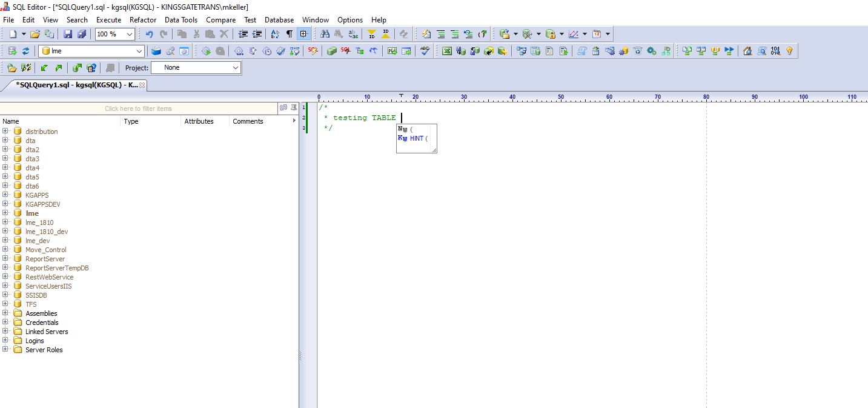Click the home icon in the toolbar
The height and width of the screenshot is (408, 868).
747,51
